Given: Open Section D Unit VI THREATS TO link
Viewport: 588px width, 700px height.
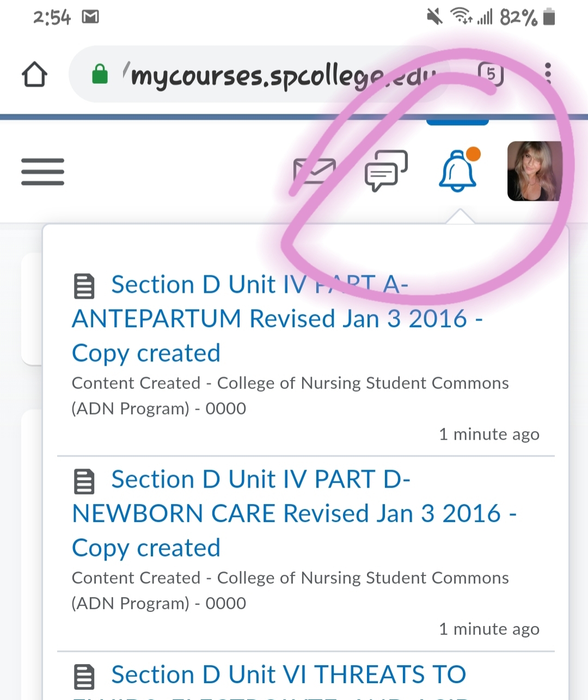Looking at the screenshot, I should click(x=289, y=675).
